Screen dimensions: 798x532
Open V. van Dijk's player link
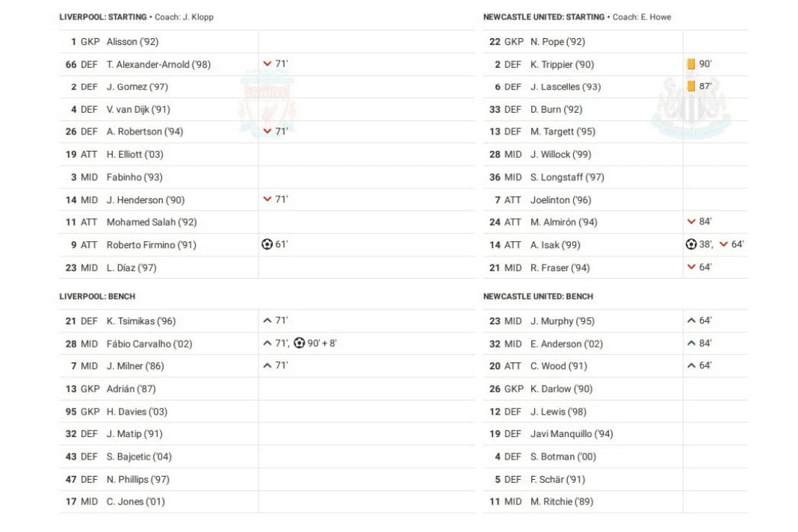coord(138,109)
